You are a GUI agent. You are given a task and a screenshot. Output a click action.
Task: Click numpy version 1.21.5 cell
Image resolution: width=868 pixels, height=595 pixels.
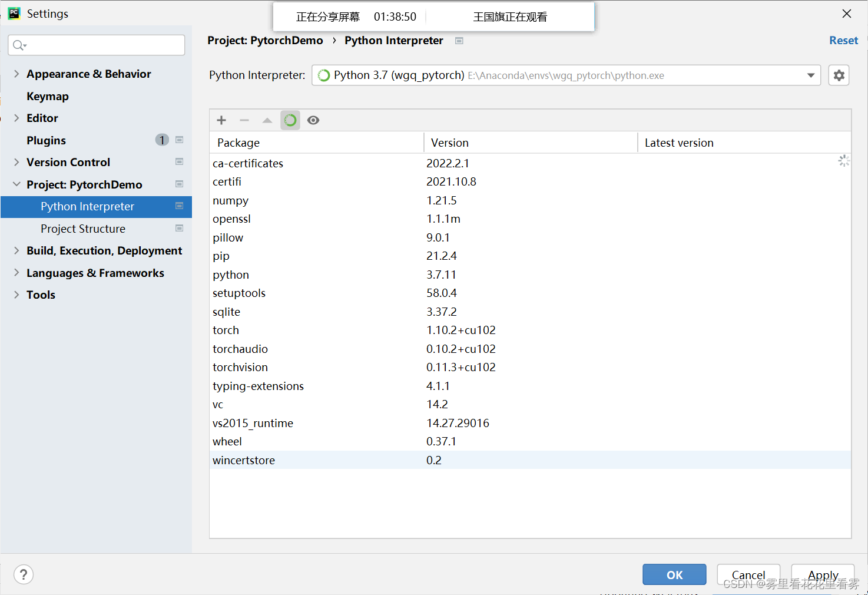click(442, 200)
